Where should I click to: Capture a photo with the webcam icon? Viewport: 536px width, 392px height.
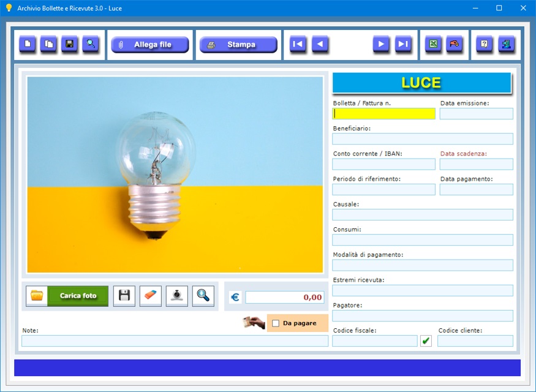coord(177,296)
